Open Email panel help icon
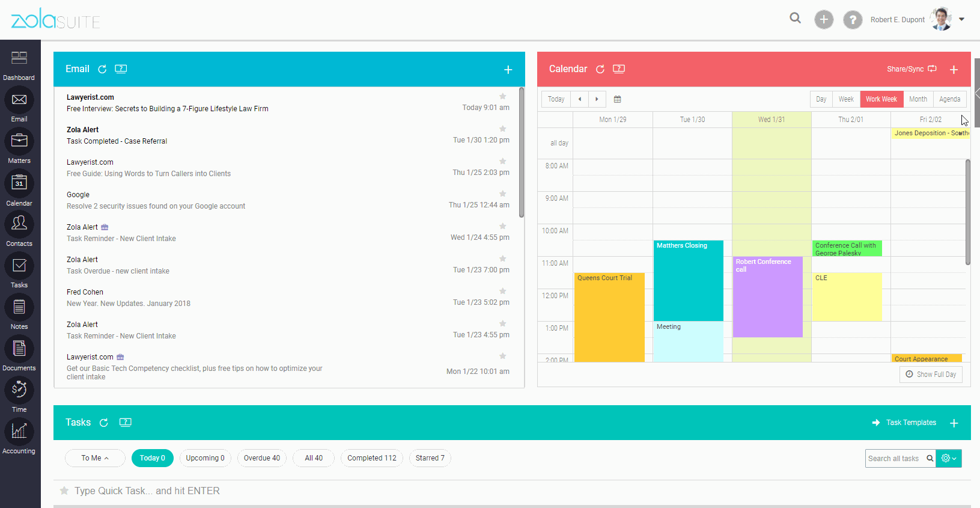The width and height of the screenshot is (980, 508). click(121, 69)
